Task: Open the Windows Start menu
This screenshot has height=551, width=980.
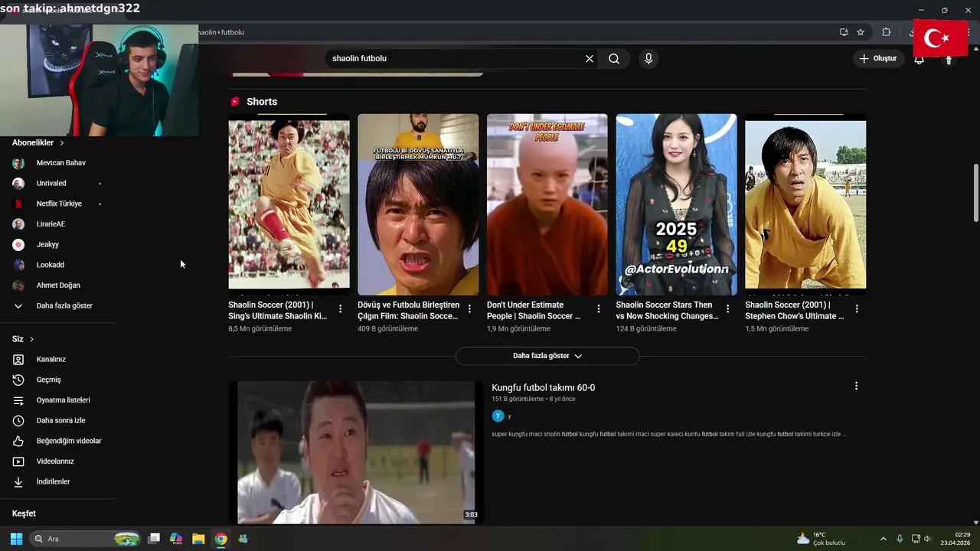Action: (x=16, y=539)
